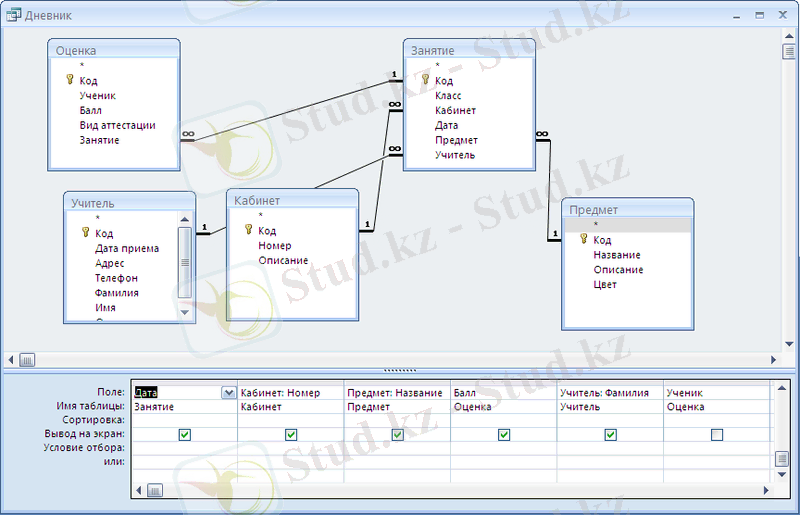The image size is (800, 515).
Task: Select the Кабинет field in Занятие table
Action: tap(455, 110)
